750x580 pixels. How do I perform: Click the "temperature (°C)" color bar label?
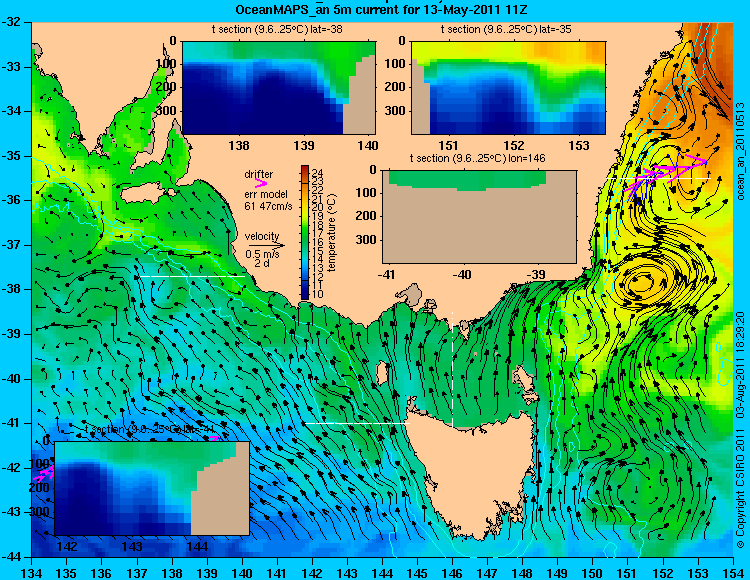click(x=332, y=233)
